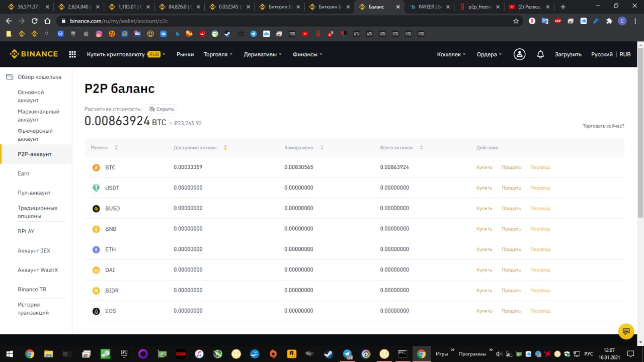This screenshot has width=644, height=362.
Task: Expand Торговля menu
Action: point(218,54)
